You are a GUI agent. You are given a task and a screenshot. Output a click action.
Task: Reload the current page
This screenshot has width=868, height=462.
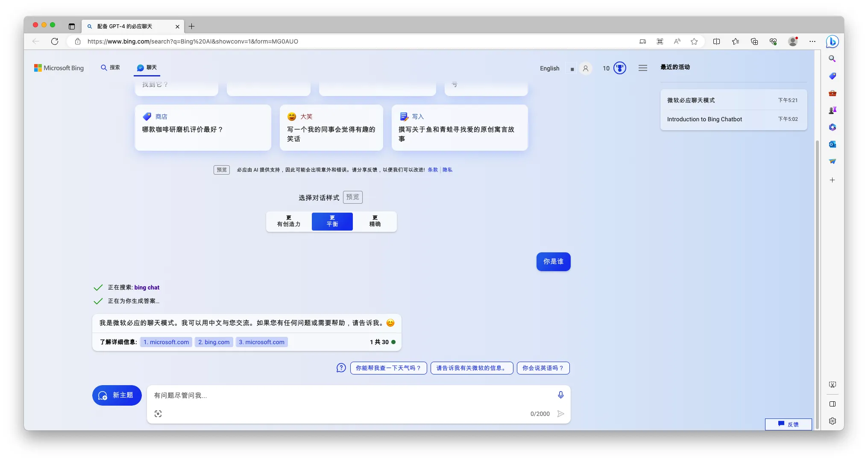pos(55,41)
